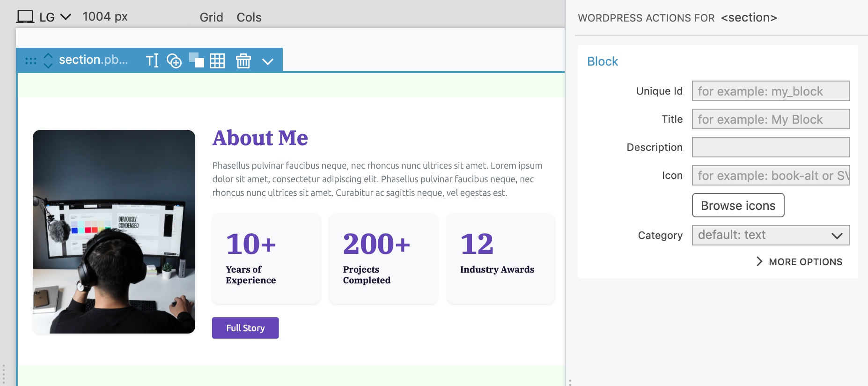Expand MORE OPTIONS in Block panel
This screenshot has width=868, height=386.
800,262
